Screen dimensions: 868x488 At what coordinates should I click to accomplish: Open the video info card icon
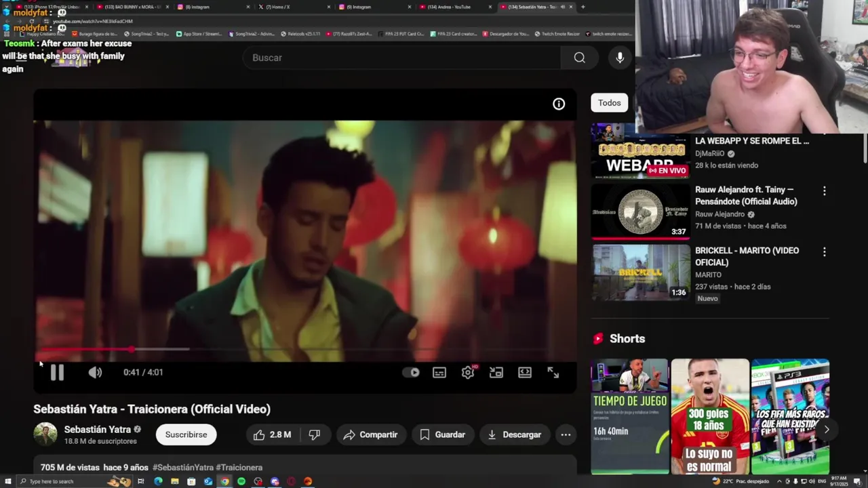pos(559,104)
